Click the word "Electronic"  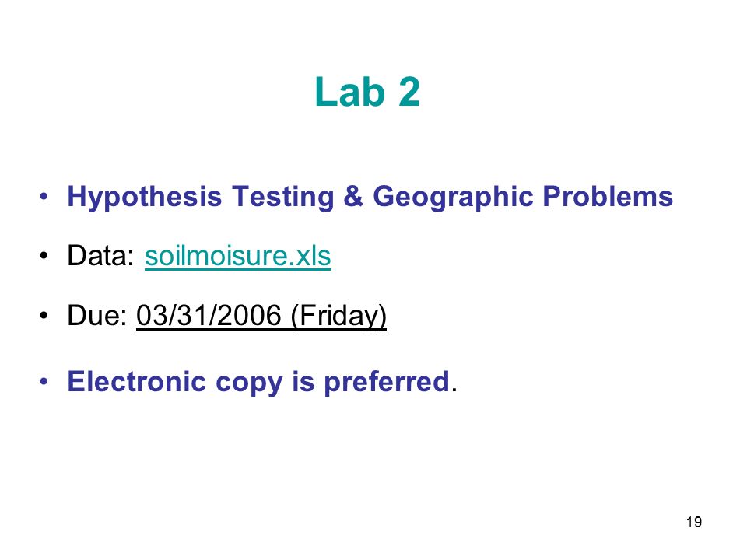pyautogui.click(x=136, y=381)
